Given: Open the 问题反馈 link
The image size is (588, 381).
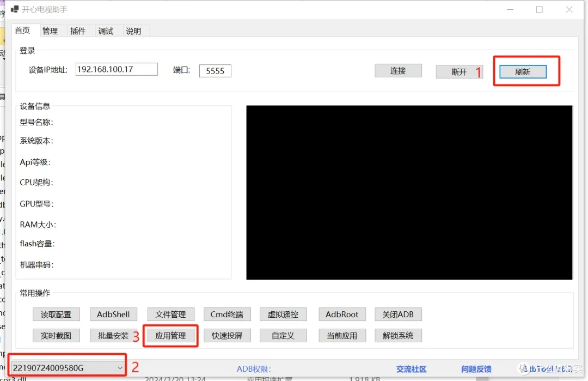Looking at the screenshot, I should [x=476, y=369].
